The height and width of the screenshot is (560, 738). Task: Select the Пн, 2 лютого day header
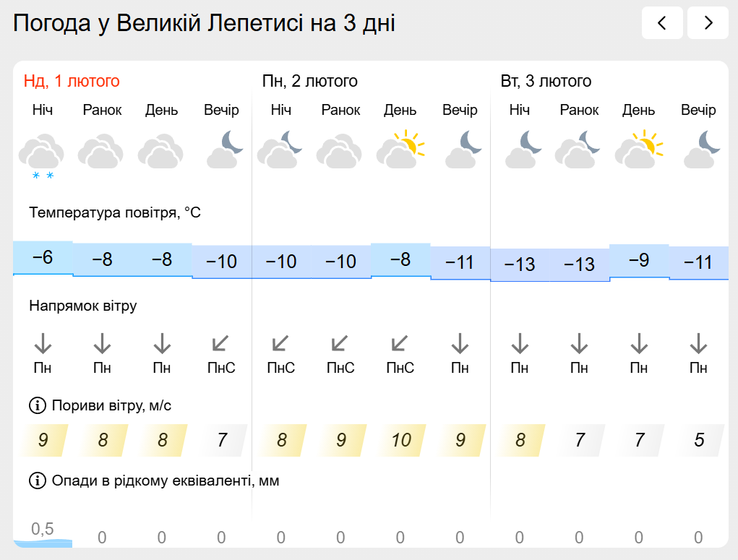pos(309,81)
